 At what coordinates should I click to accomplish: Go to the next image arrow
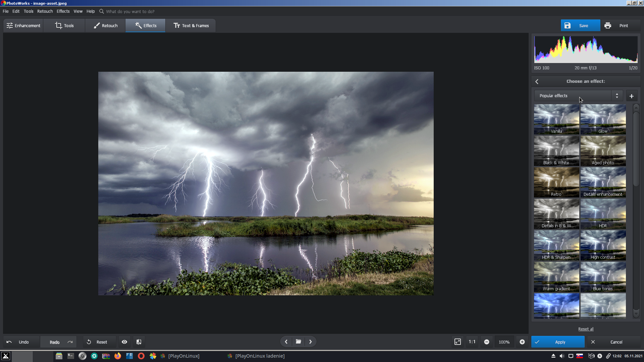[x=311, y=342]
